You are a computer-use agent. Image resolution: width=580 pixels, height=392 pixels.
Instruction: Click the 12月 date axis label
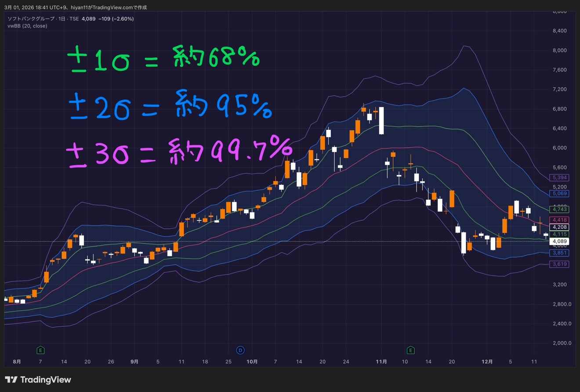point(487,362)
